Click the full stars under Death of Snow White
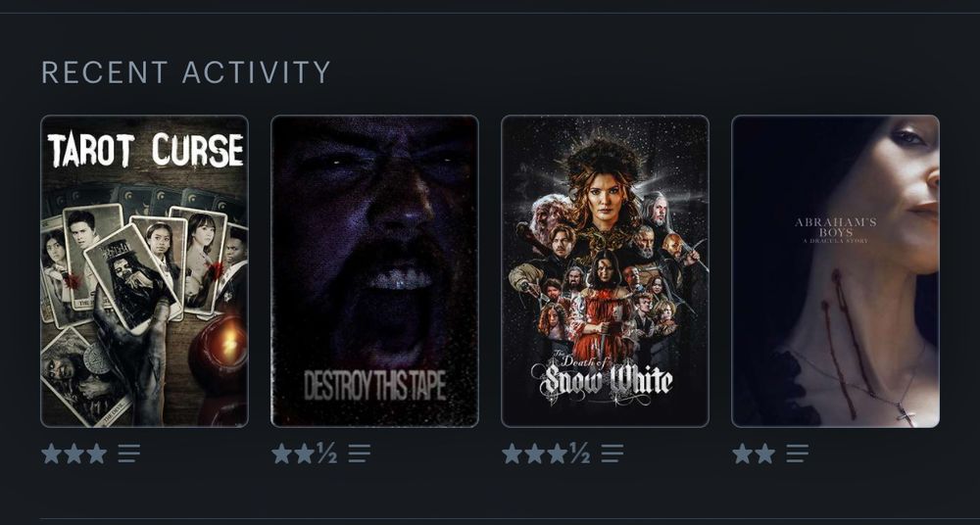Viewport: 980px width, 525px height. [x=535, y=453]
